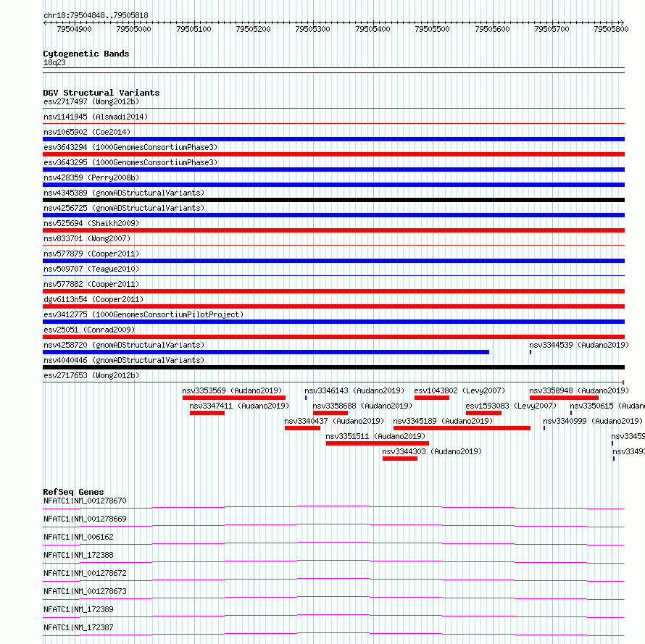Image resolution: width=645 pixels, height=644 pixels.
Task: Click the 79505300 ruler tick label
Action: (x=312, y=29)
